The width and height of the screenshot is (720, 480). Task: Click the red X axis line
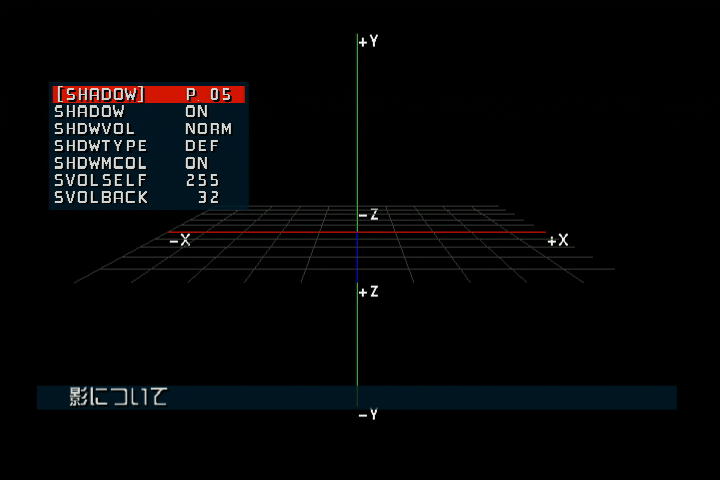(357, 232)
